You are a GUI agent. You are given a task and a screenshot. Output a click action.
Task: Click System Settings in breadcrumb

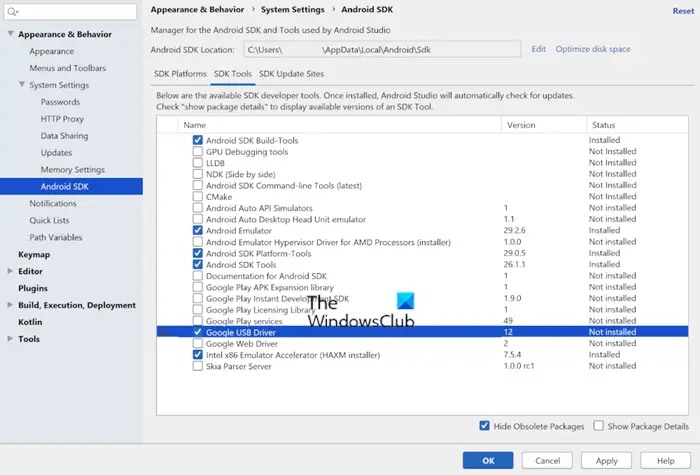pos(293,9)
